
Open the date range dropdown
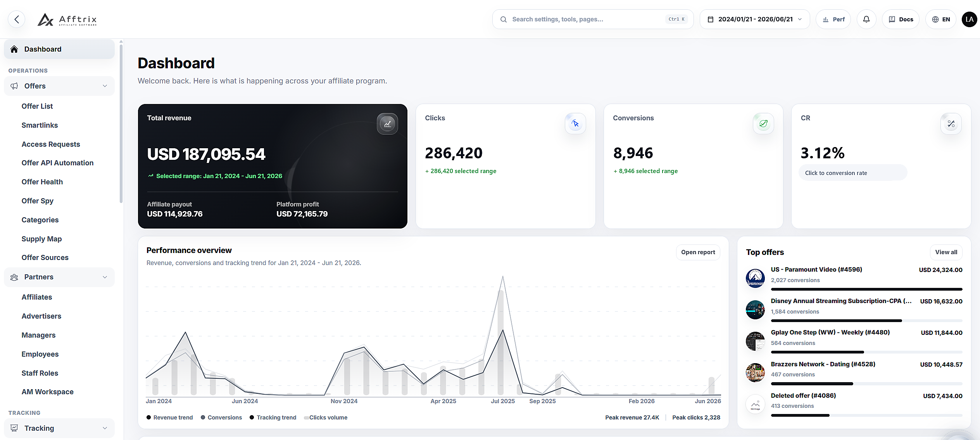[755, 19]
